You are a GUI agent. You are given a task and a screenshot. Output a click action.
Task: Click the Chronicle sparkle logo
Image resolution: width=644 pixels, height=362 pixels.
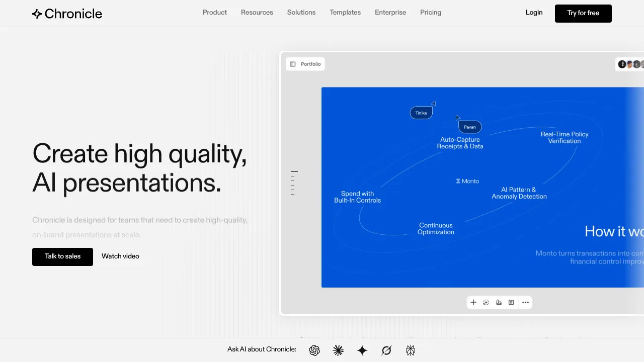click(x=37, y=14)
